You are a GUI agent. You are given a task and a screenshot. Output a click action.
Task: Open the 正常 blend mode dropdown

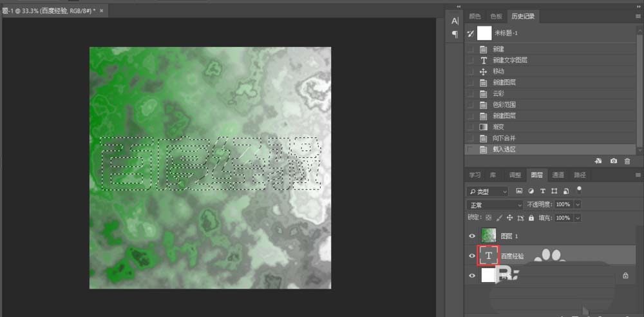click(x=495, y=204)
